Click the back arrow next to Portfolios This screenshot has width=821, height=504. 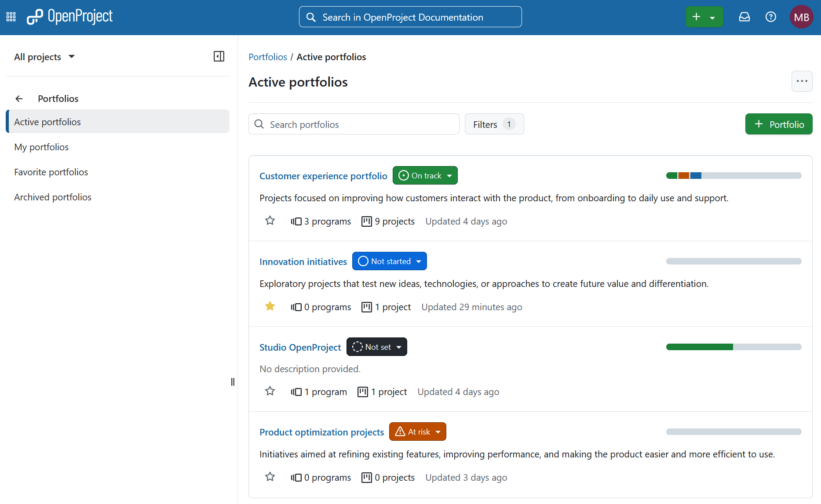tap(19, 98)
